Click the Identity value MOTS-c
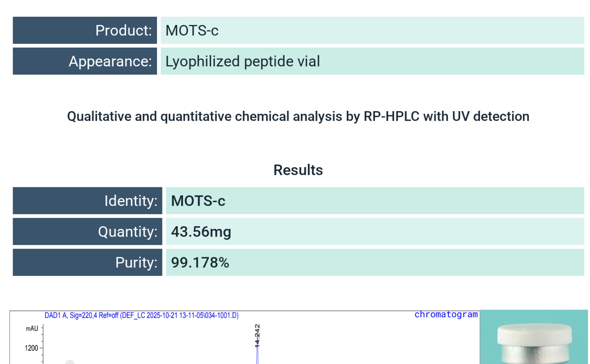 (198, 201)
